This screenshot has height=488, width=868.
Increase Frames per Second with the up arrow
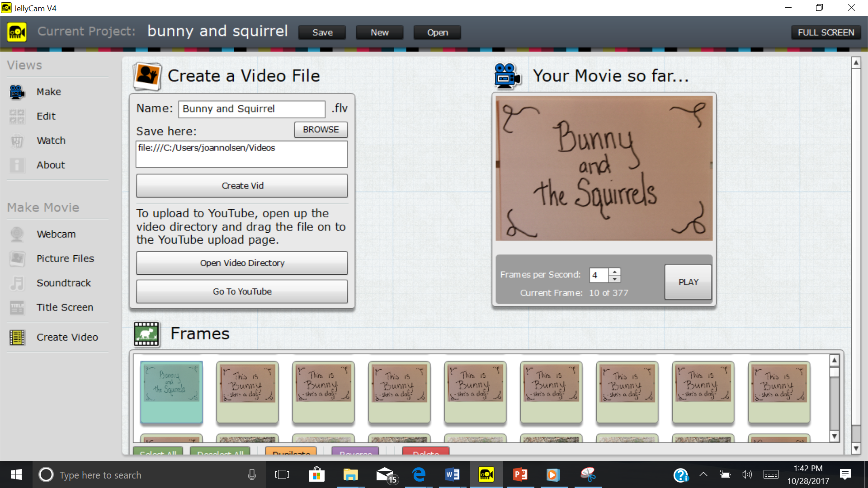coord(615,272)
